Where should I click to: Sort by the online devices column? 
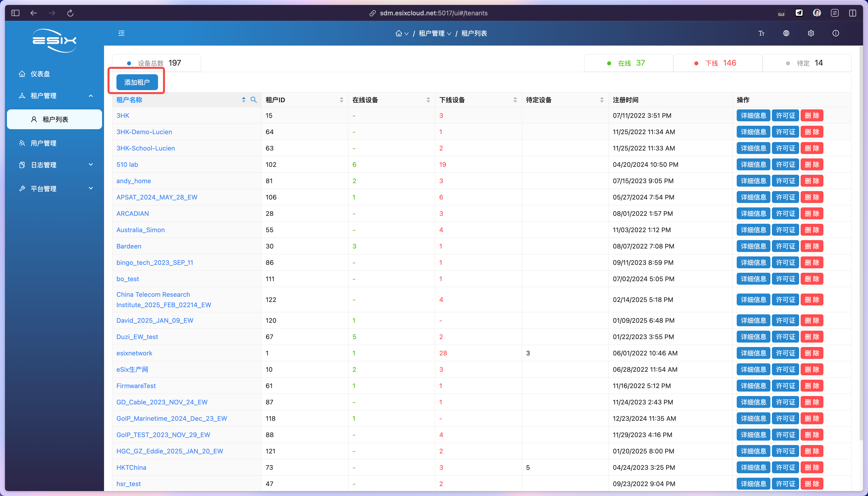[428, 100]
